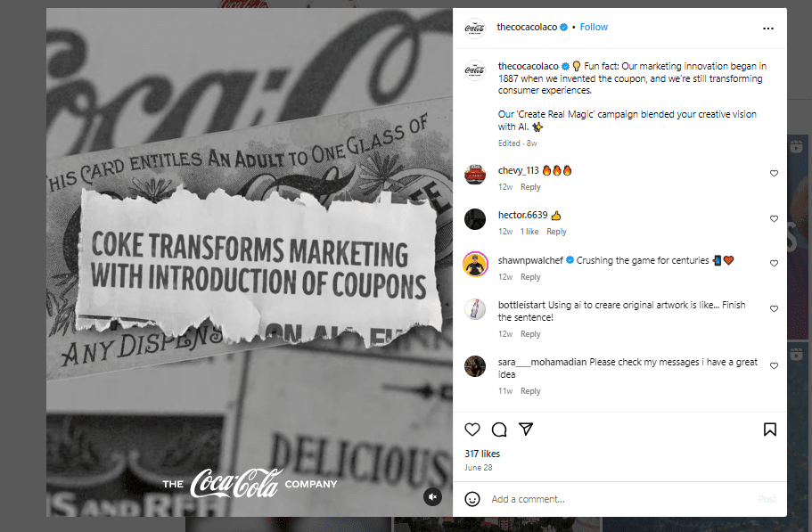Save the post with the bookmark icon

pos(770,430)
